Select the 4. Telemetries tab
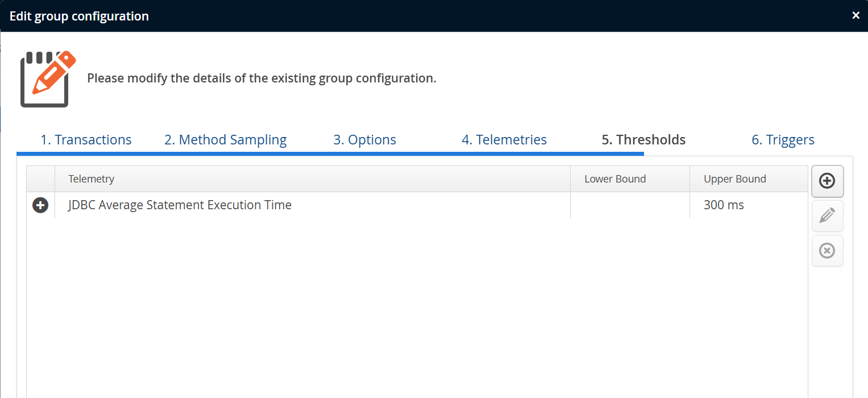Viewport: 868px width, 398px height. [x=504, y=140]
